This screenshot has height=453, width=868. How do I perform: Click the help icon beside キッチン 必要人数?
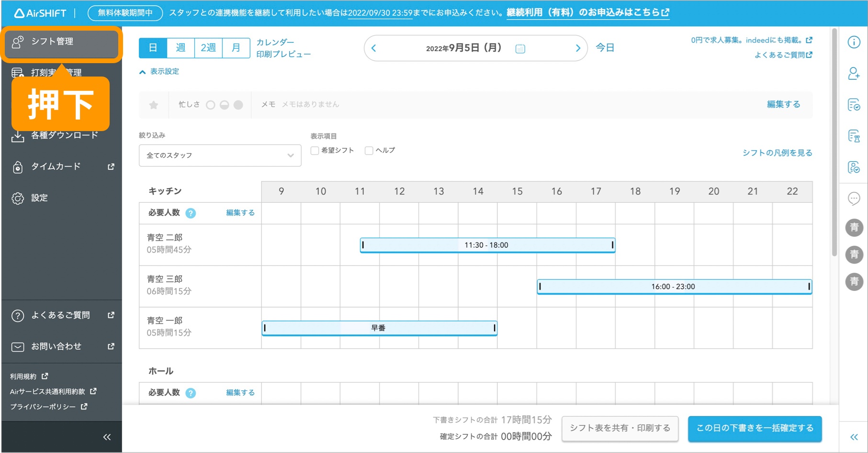pyautogui.click(x=191, y=213)
